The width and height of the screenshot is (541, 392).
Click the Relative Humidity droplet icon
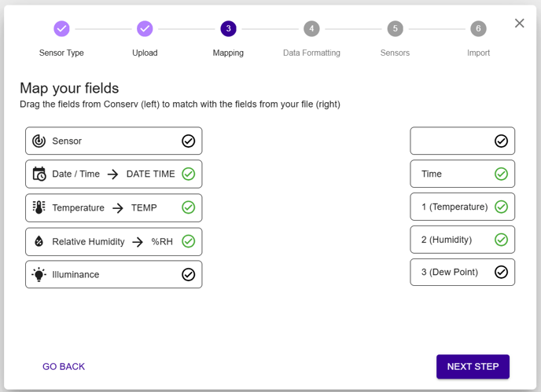[39, 242]
